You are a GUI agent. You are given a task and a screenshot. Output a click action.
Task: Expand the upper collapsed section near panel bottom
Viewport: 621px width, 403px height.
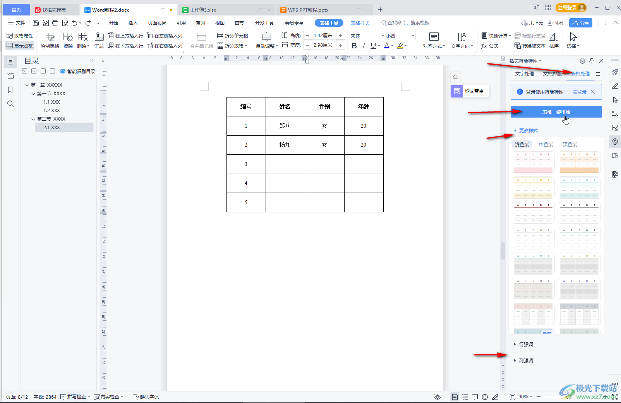pos(524,344)
